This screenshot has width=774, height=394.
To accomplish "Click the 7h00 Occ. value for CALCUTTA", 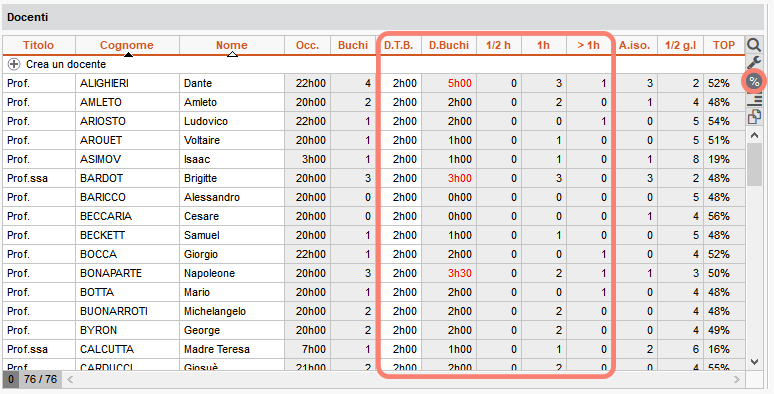I will 313,350.
